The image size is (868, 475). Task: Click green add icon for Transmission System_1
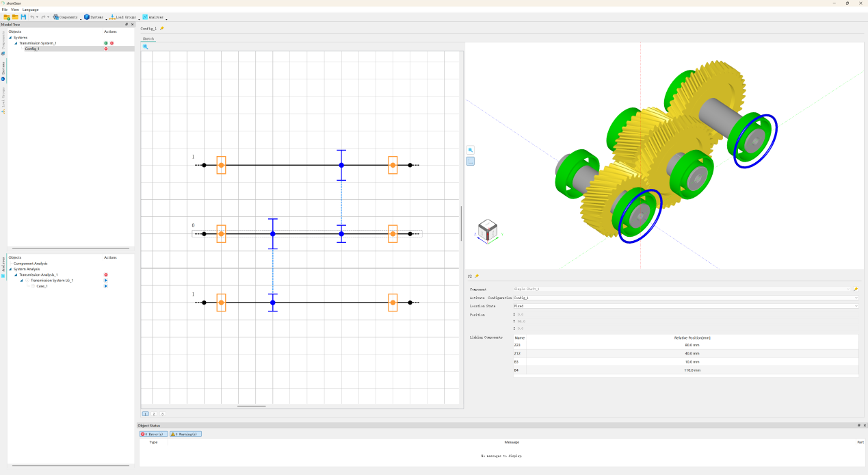coord(106,43)
